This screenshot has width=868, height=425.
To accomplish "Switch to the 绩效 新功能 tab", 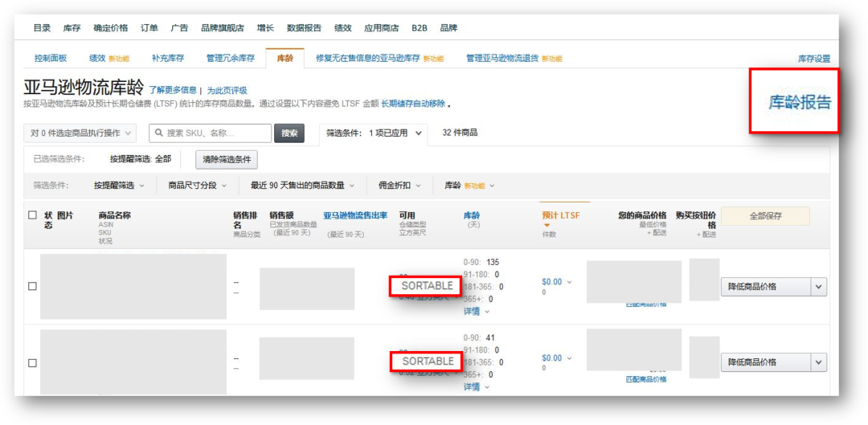I will click(109, 59).
